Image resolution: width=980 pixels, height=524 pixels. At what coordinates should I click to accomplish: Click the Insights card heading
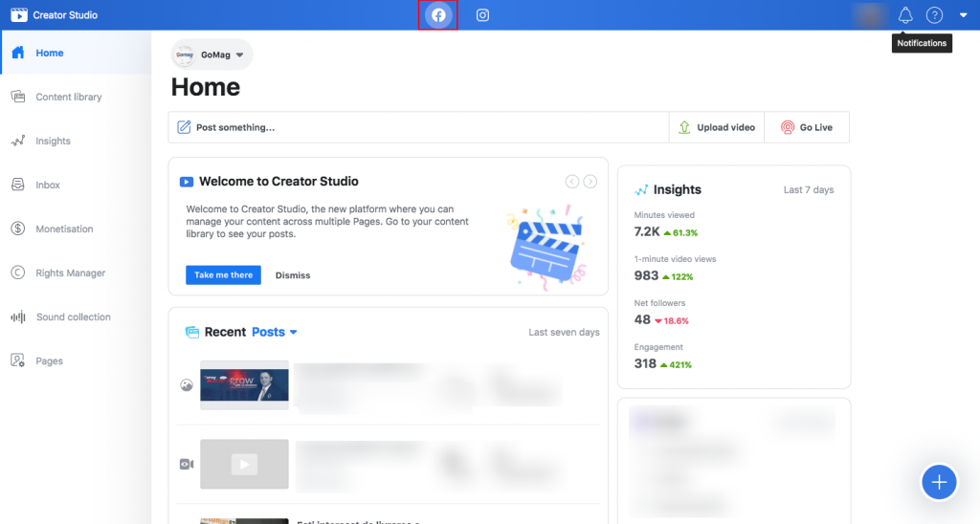678,190
